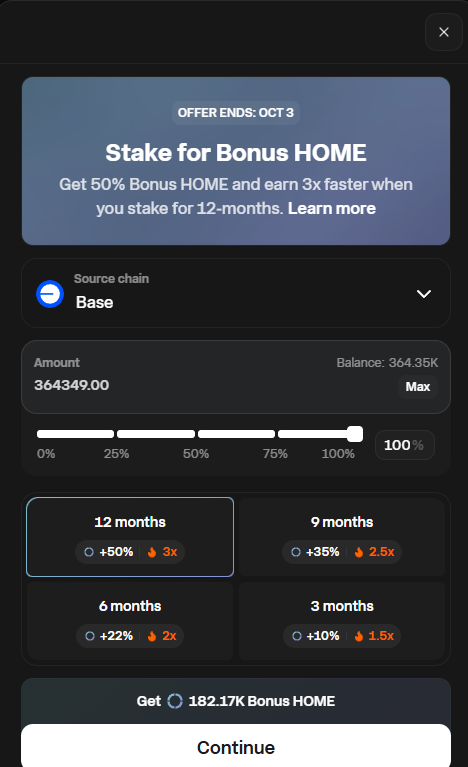Viewport: 468px width, 767px height.
Task: Choose the 3 months staking option
Action: point(342,621)
